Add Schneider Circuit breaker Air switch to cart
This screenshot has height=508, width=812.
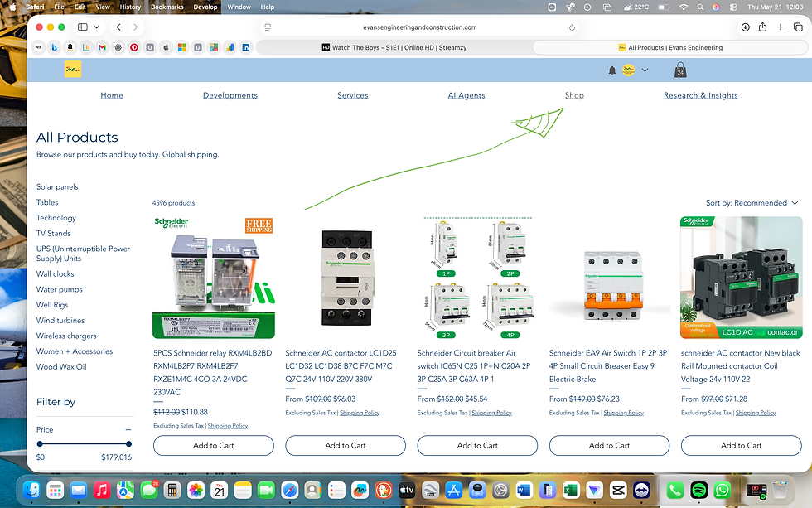coord(477,445)
